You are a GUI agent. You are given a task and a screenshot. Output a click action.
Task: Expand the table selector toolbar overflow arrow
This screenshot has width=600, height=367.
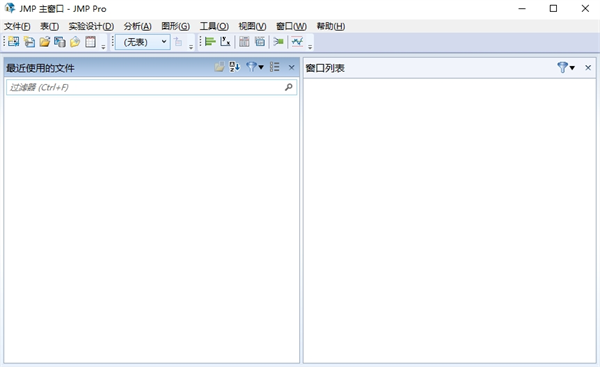tap(191, 47)
